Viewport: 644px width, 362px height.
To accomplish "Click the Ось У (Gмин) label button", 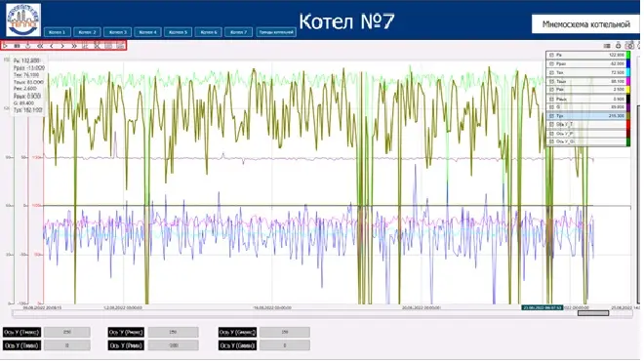I will click(x=237, y=345).
